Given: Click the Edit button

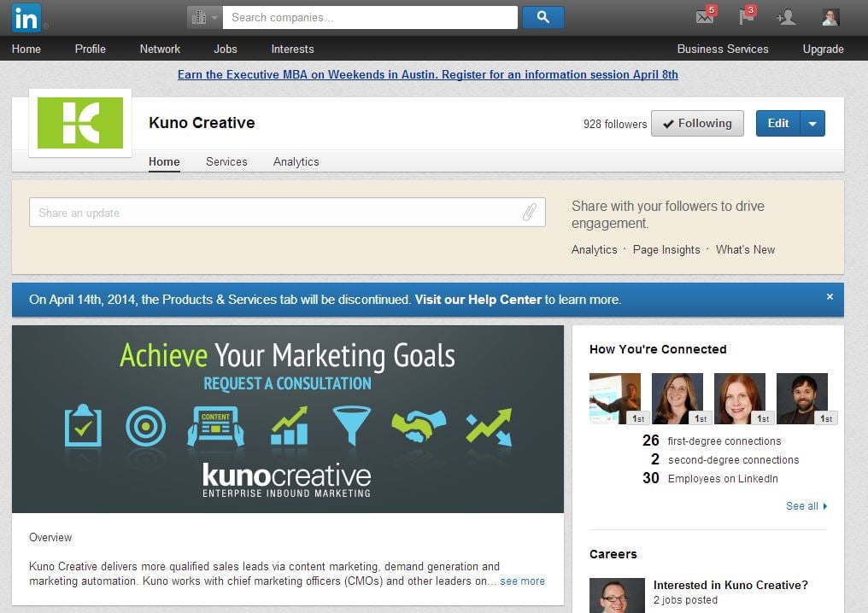Looking at the screenshot, I should point(778,124).
